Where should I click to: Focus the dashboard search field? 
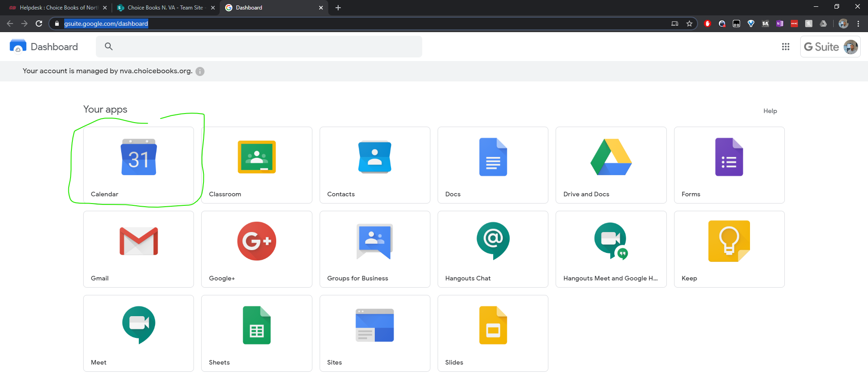pyautogui.click(x=259, y=47)
